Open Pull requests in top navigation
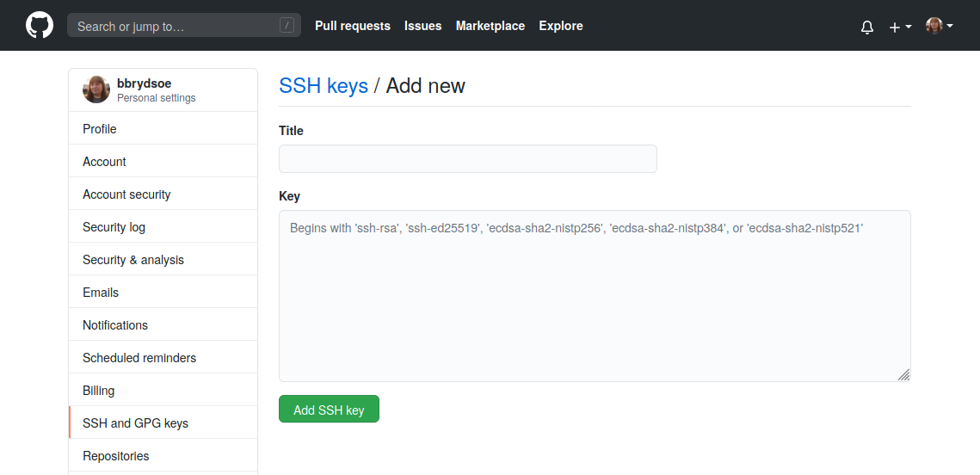This screenshot has width=980, height=475. point(353,26)
